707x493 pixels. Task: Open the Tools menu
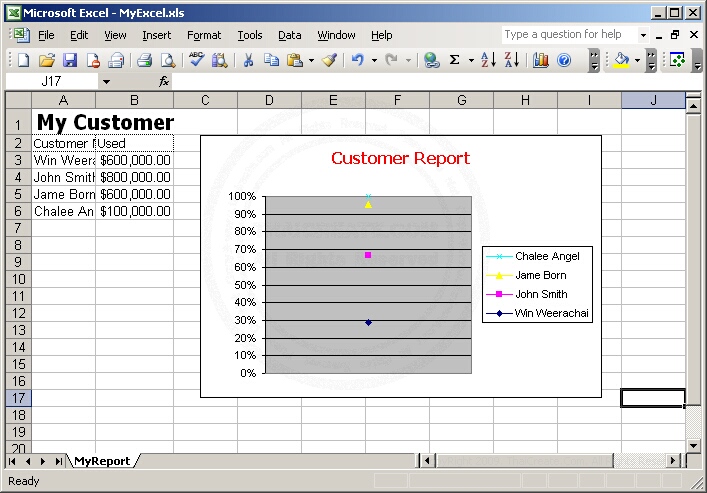tap(250, 35)
